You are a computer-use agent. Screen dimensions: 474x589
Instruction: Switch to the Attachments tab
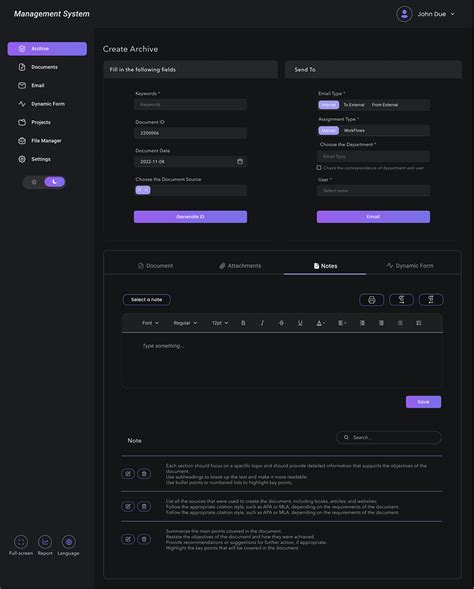point(240,266)
